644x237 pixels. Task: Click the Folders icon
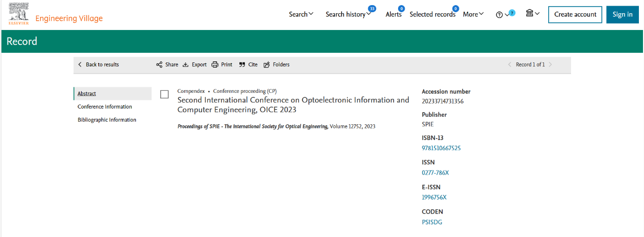tap(267, 64)
